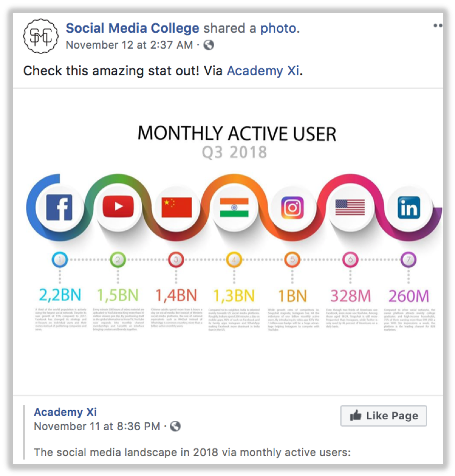Open the Social Media College page link
The height and width of the screenshot is (476, 455).
pyautogui.click(x=132, y=28)
